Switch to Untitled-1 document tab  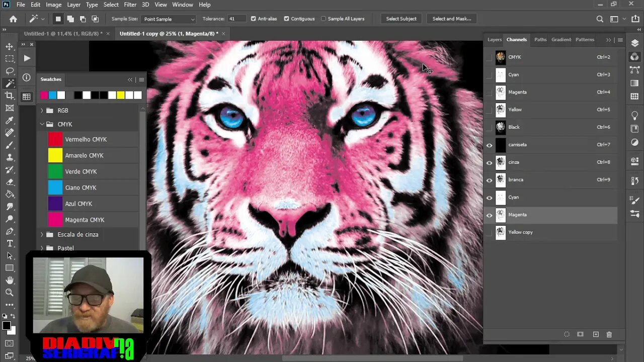click(x=63, y=34)
